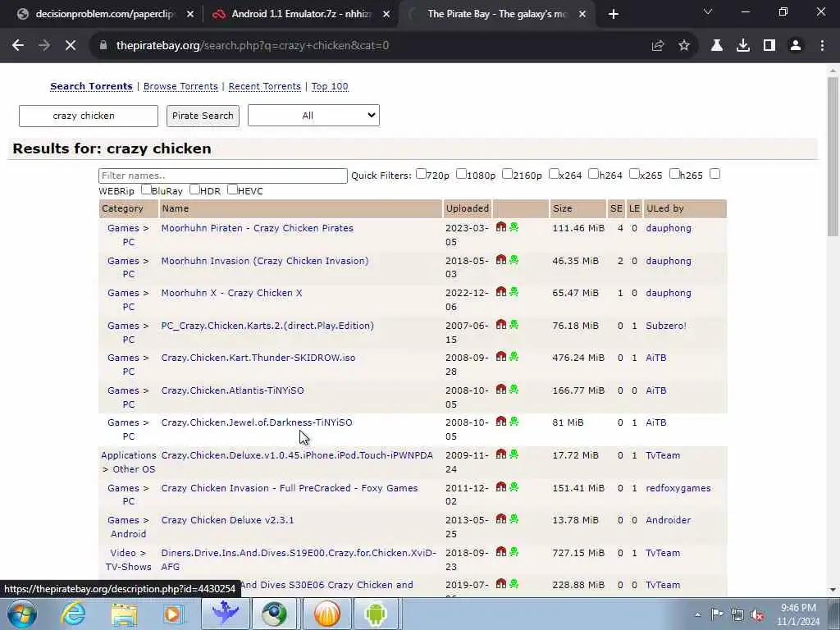Click the Filter names input field
Image resolution: width=840 pixels, height=630 pixels.
[223, 176]
